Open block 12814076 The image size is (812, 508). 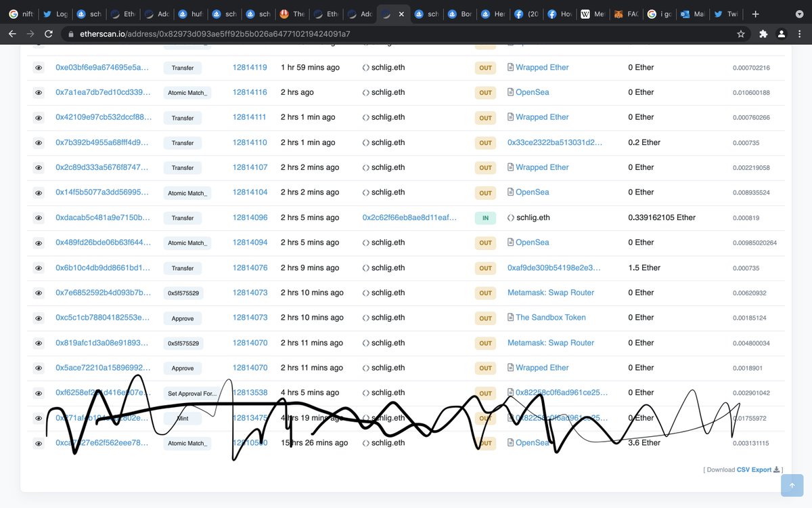click(x=250, y=268)
